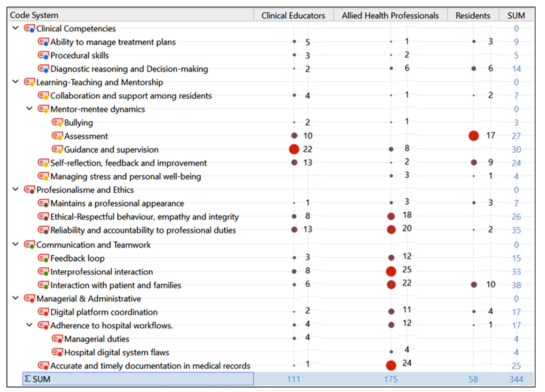
Task: Collapse Adherence to hospital workflows node
Action: [x=29, y=325]
